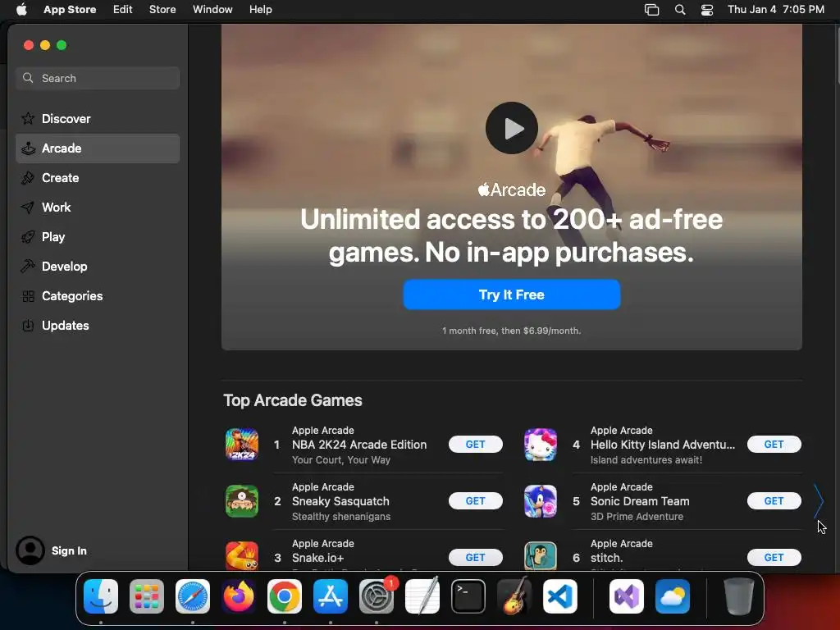
Task: Open the Edit menu
Action: pos(123,10)
